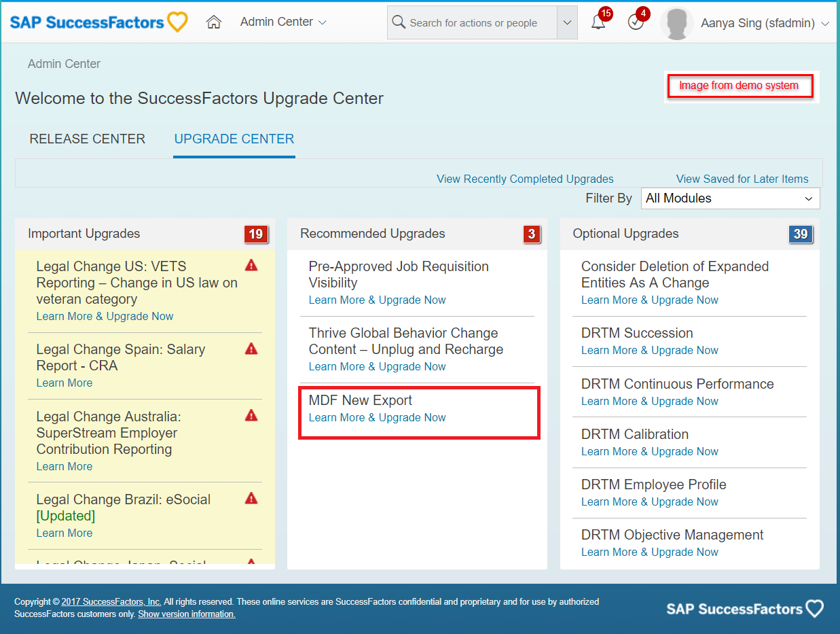The image size is (840, 634).
Task: Click the DRTM Objective Management title
Action: (672, 535)
